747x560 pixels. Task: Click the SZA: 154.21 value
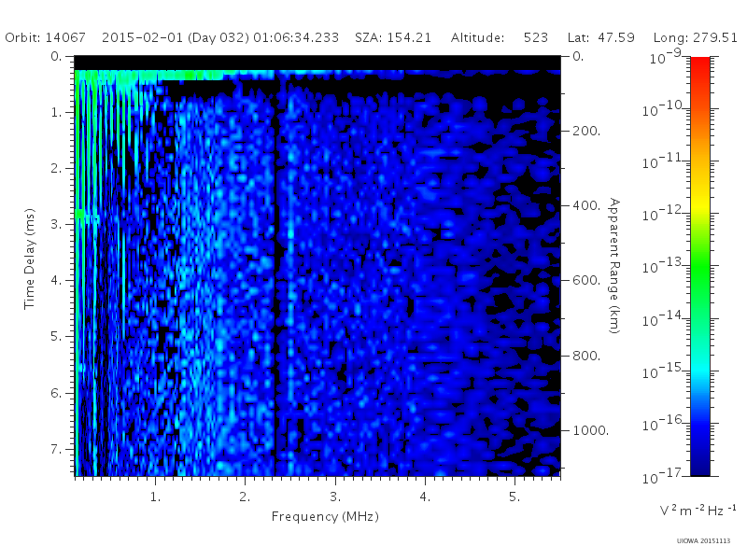click(x=393, y=37)
